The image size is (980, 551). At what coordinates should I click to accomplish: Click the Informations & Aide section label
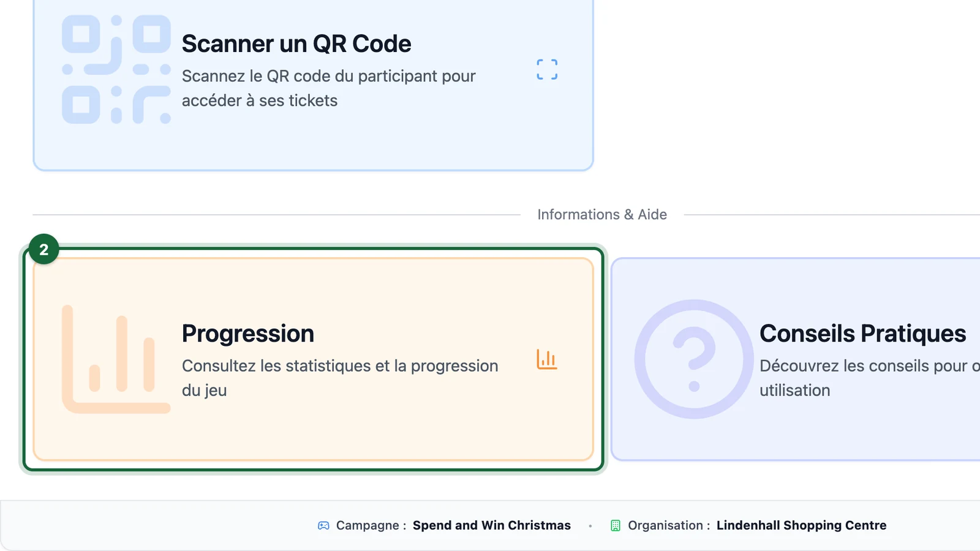coord(602,214)
